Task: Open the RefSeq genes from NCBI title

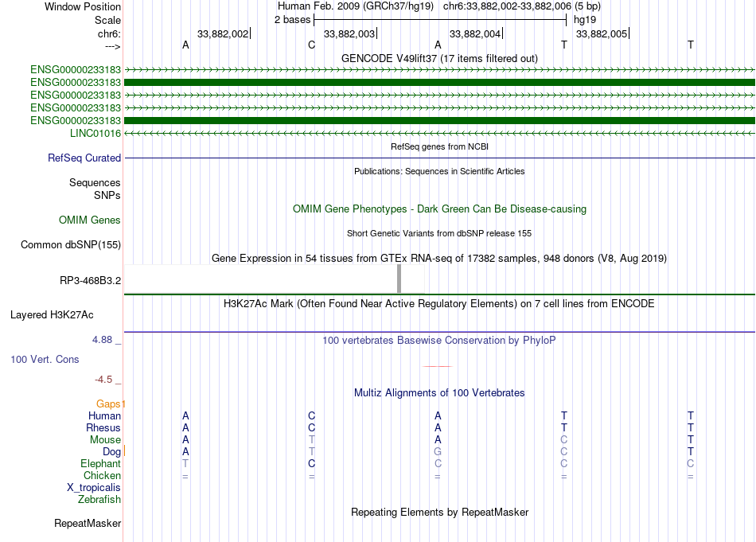Action: tap(439, 146)
